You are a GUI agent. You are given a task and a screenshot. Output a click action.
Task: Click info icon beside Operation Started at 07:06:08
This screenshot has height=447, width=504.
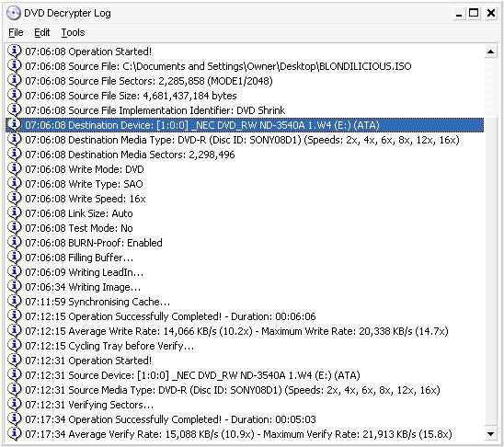point(14,52)
